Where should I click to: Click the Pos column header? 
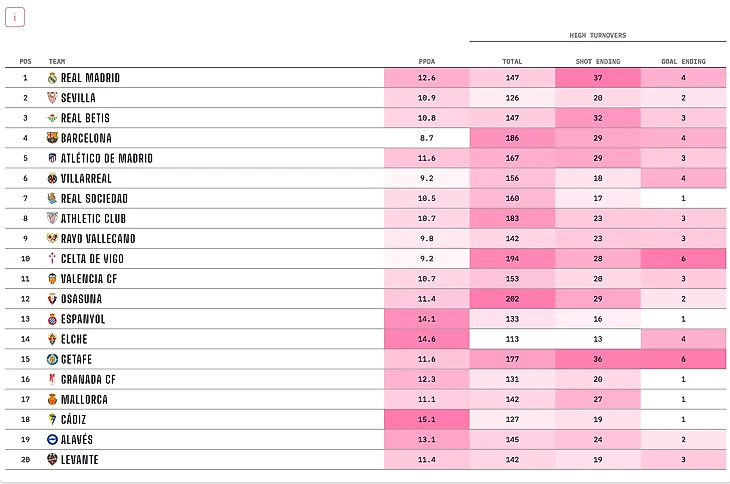click(25, 61)
